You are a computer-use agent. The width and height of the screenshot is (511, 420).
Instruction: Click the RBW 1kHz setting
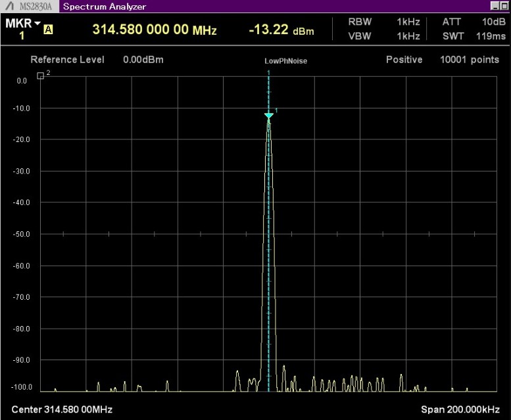point(384,22)
